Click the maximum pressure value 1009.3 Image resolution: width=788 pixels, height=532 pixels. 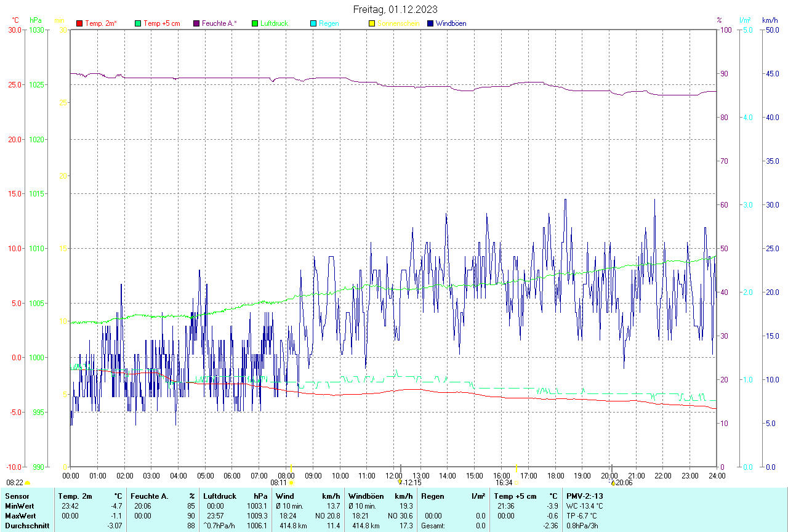click(x=257, y=516)
